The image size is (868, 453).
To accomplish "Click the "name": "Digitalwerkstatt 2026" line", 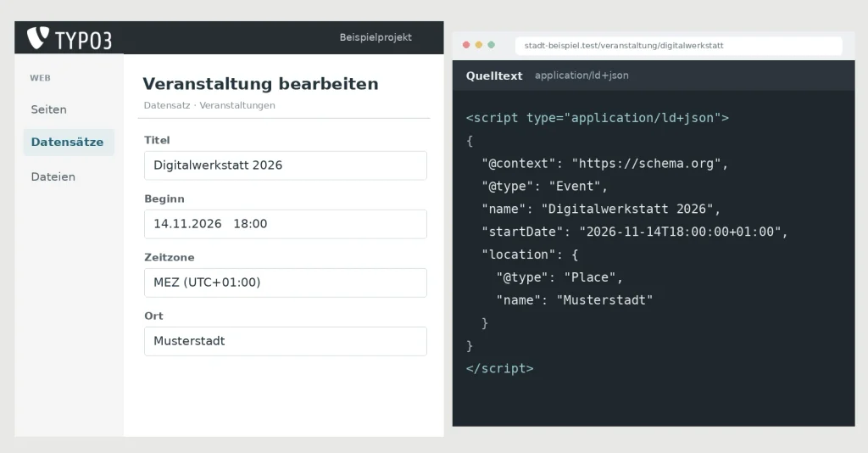I will tap(601, 209).
